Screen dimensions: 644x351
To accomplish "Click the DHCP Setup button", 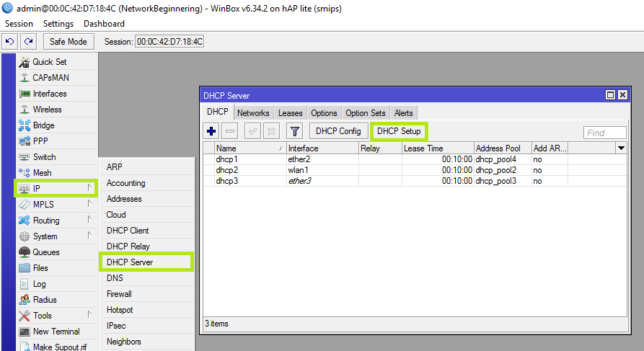I will pos(399,131).
